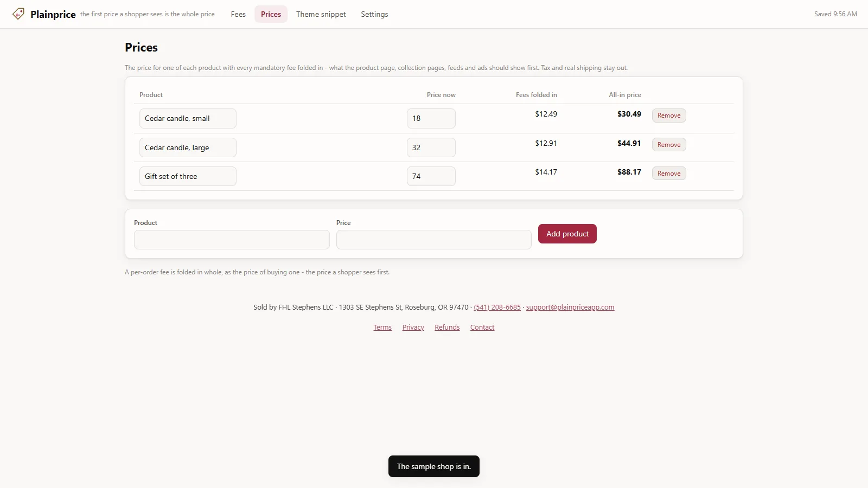
Task: Click the $88.17 all-in price
Action: click(x=629, y=172)
